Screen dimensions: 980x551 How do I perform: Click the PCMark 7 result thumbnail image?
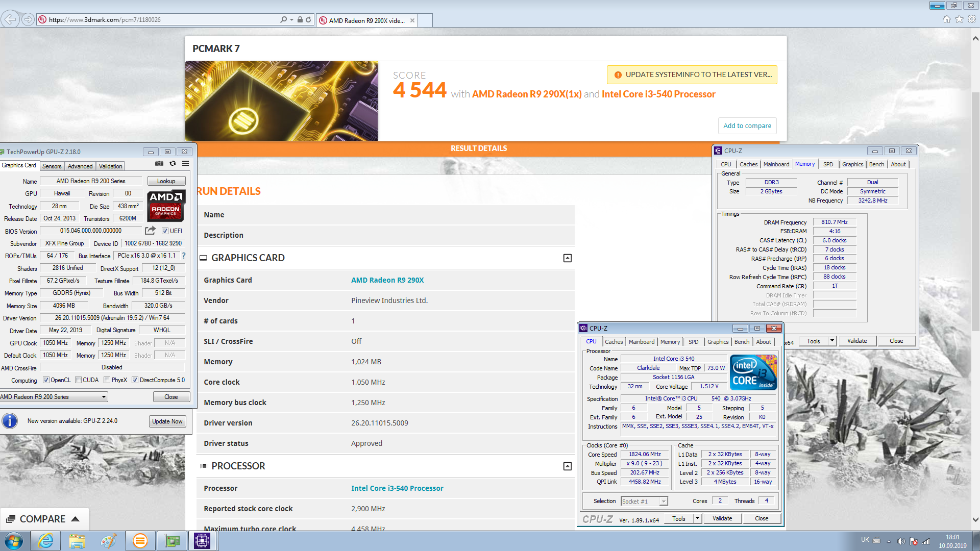(x=281, y=101)
